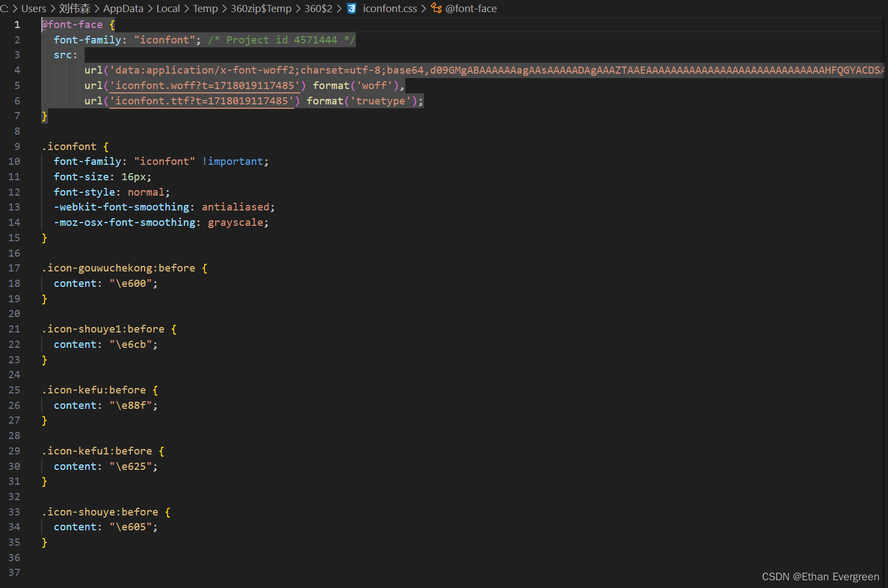Open the AppData breadcrumb segment
Image resolution: width=888 pixels, height=588 pixels.
(x=123, y=8)
